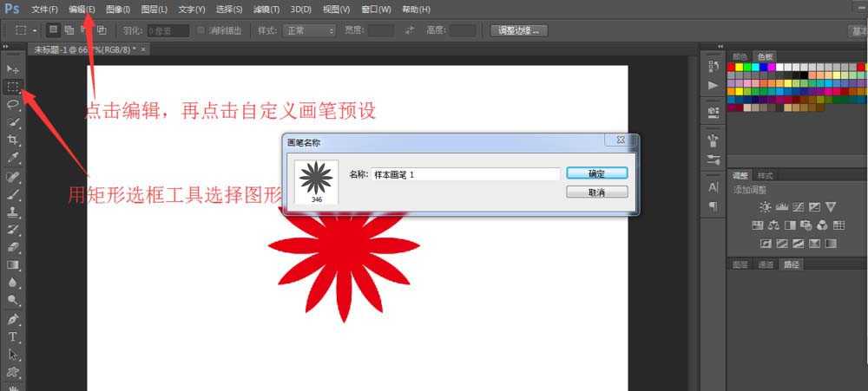Open the 编辑(E) menu
The image size is (868, 391).
pyautogui.click(x=82, y=10)
